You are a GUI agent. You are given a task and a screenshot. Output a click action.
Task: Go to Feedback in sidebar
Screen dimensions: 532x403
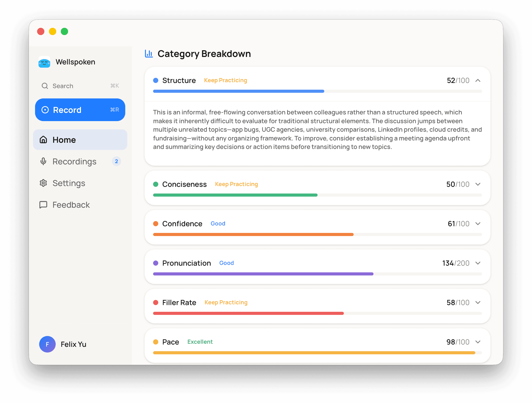tap(71, 205)
